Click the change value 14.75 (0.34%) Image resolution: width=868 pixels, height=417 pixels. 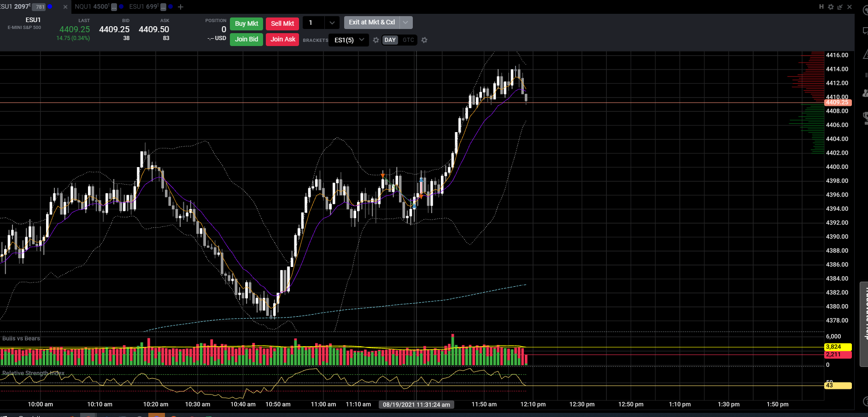point(73,38)
